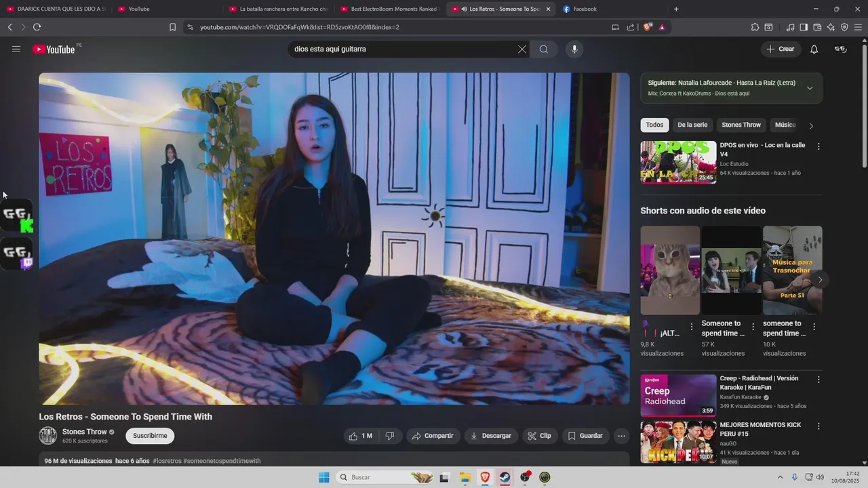This screenshot has height=488, width=868.
Task: Clear the search text with the X
Action: coord(522,49)
